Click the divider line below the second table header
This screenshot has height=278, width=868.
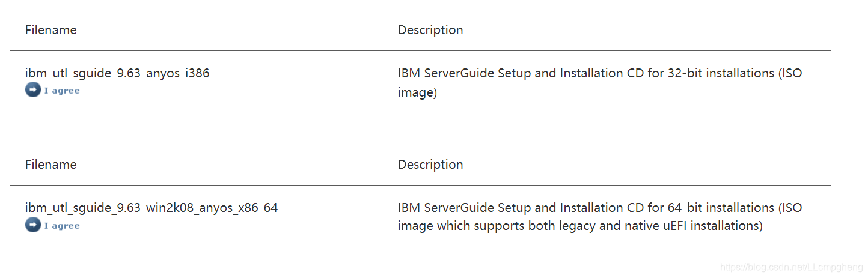coord(420,185)
